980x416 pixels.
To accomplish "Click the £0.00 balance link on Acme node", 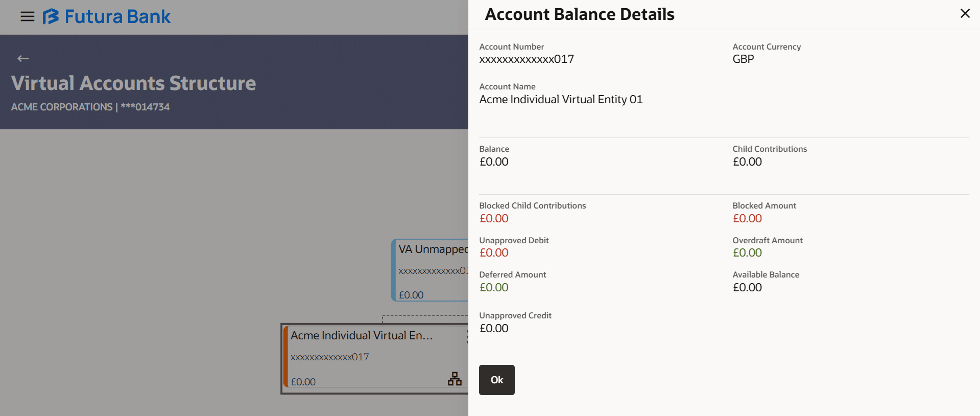I will (303, 382).
